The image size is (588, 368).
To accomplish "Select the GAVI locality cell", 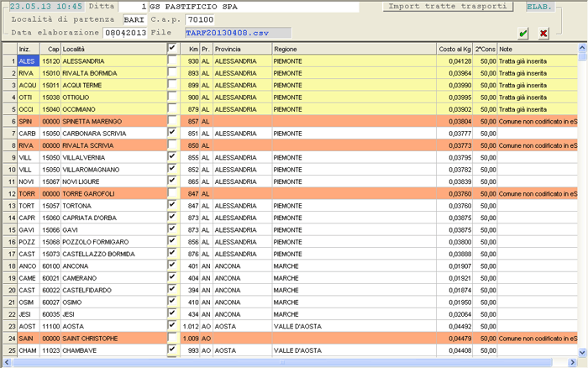I will coord(113,230).
